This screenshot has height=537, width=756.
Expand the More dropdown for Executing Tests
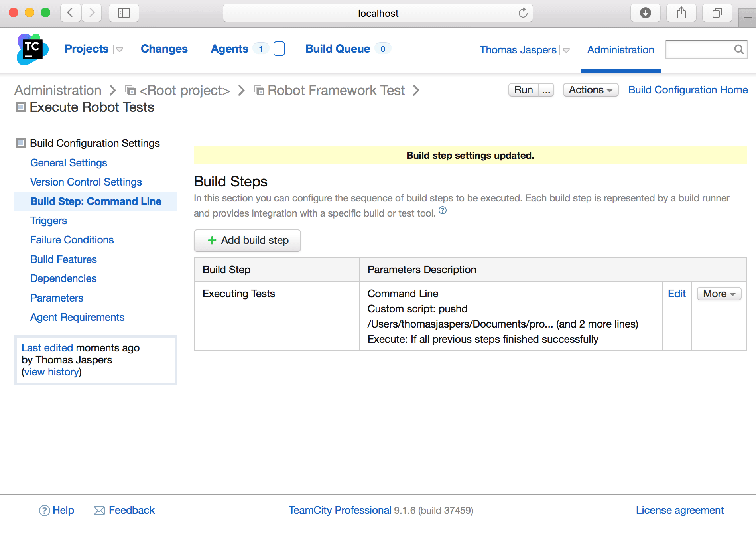719,294
